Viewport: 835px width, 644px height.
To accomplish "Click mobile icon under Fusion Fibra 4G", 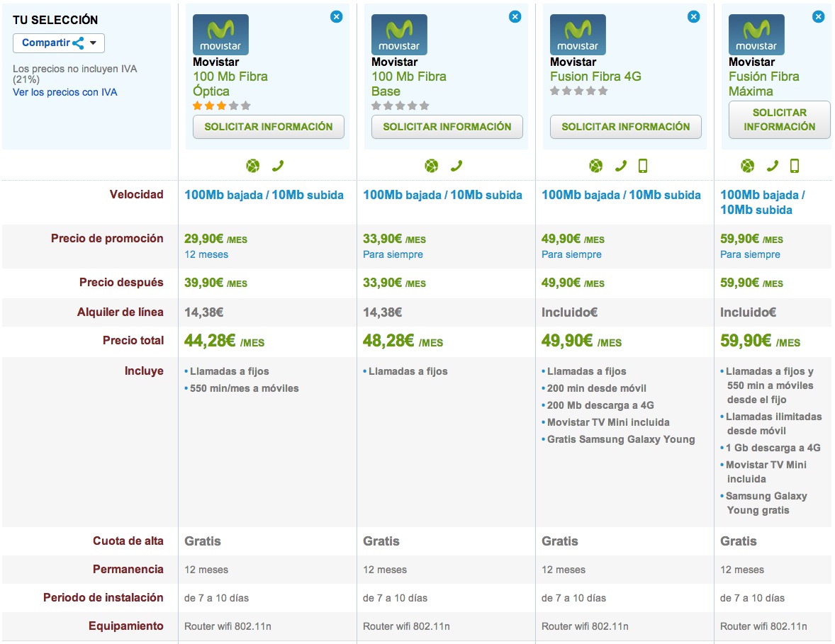I will (x=643, y=166).
